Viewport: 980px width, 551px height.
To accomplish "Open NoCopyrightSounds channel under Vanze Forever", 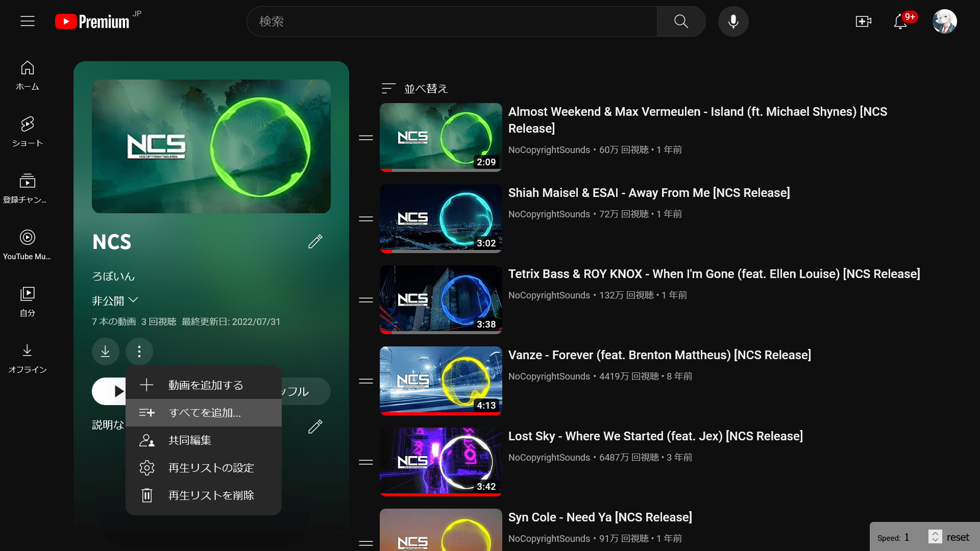I will point(549,377).
